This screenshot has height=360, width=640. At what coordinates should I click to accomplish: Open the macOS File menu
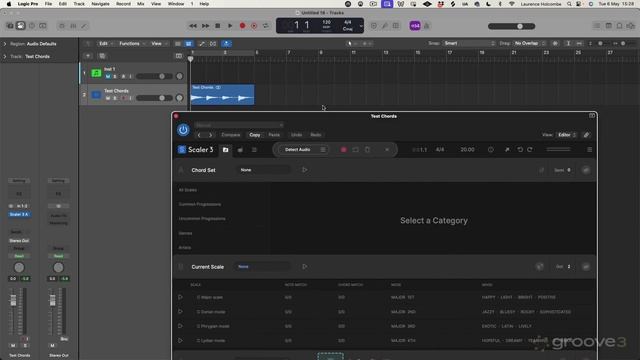[x=48, y=4]
